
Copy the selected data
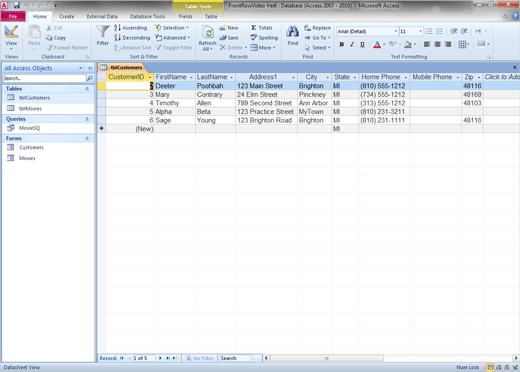56,38
